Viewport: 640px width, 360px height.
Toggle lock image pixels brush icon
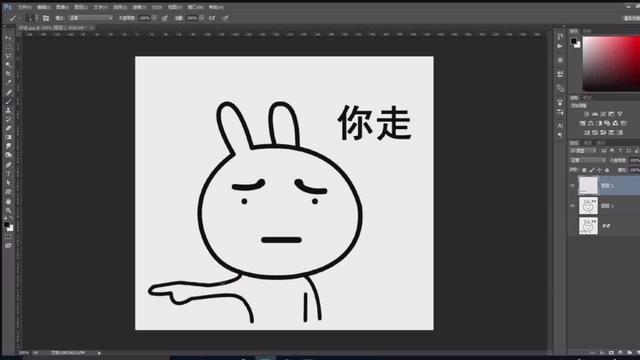pos(592,170)
